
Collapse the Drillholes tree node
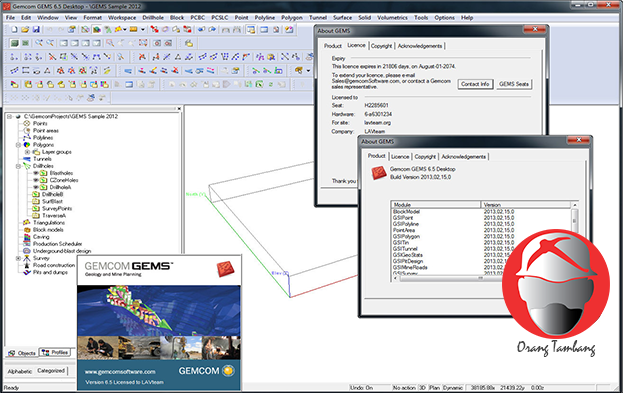[18, 166]
